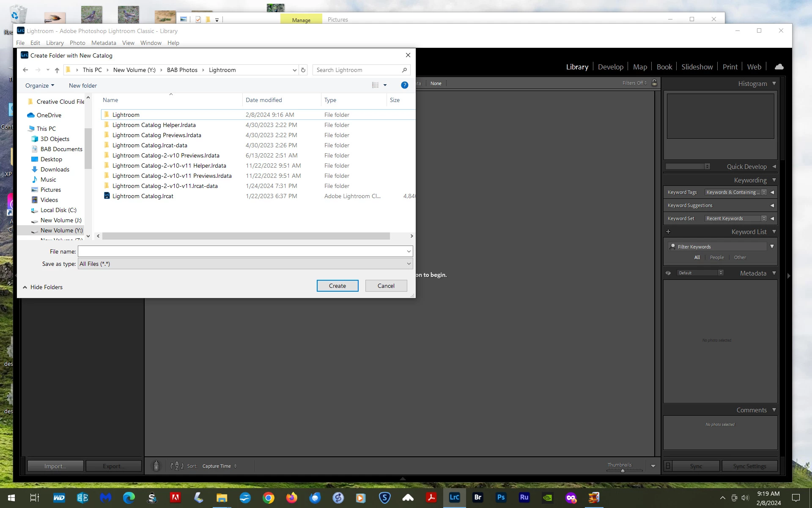
Task: Click the cloud sync icon in module bar
Action: (779, 67)
